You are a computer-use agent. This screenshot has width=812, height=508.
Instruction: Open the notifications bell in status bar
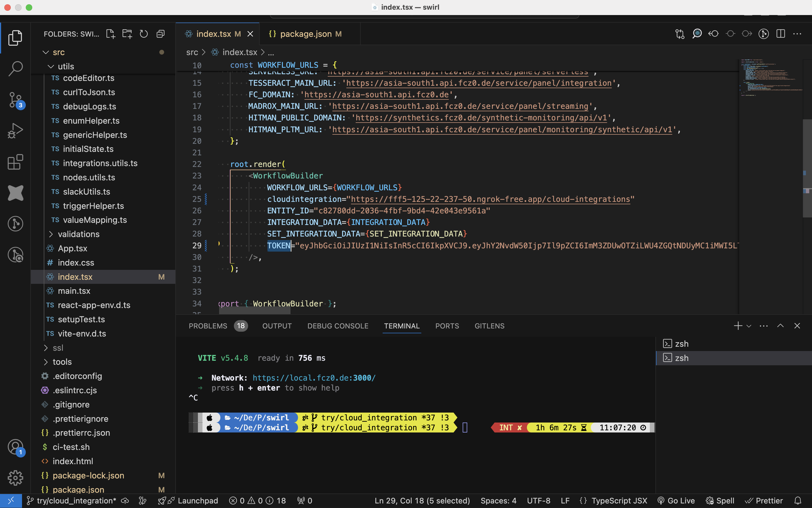pyautogui.click(x=798, y=500)
